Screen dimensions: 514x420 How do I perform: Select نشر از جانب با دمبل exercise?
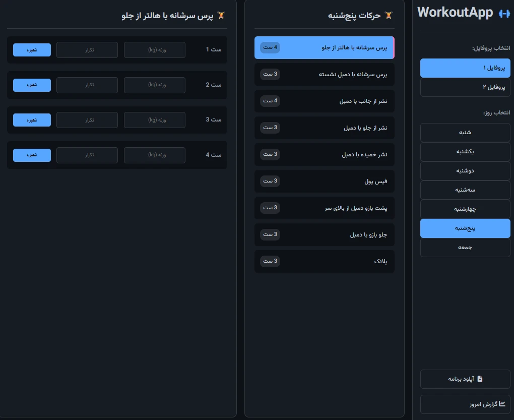325,101
